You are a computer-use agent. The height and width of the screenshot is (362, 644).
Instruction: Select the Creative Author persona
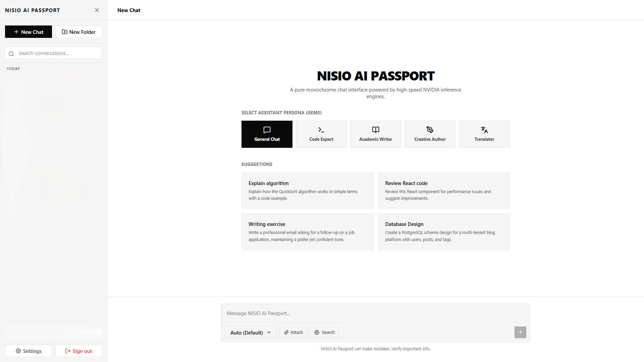tap(430, 134)
